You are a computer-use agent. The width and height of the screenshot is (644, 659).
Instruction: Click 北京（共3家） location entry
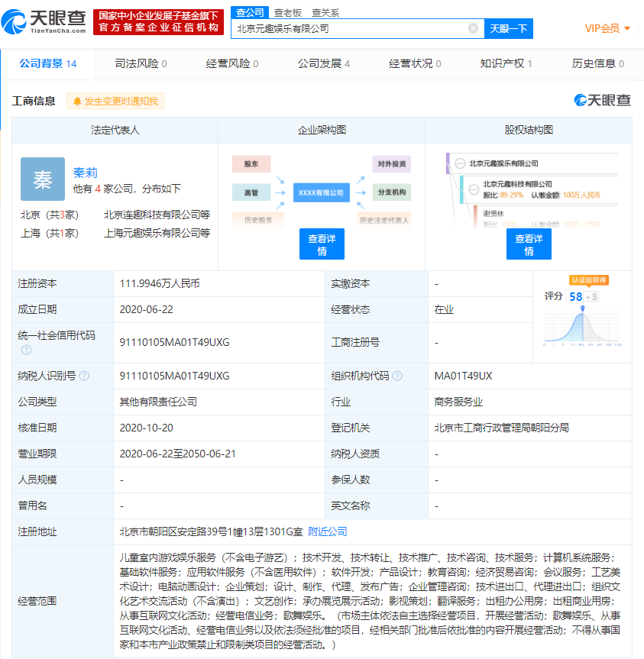[x=50, y=215]
